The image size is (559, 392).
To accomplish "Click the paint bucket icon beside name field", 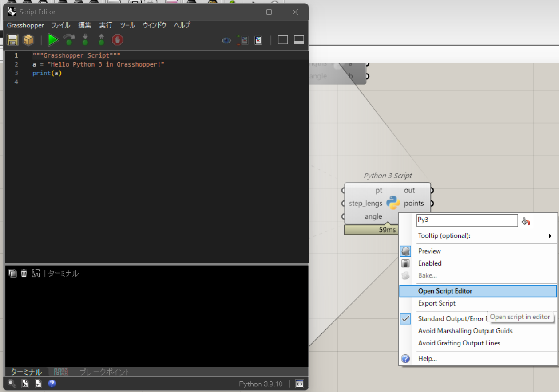I will (x=526, y=221).
